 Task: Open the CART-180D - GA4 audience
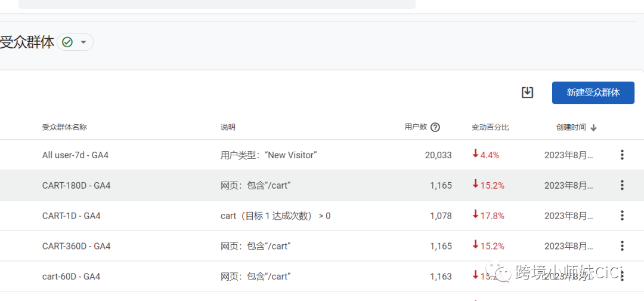(76, 186)
